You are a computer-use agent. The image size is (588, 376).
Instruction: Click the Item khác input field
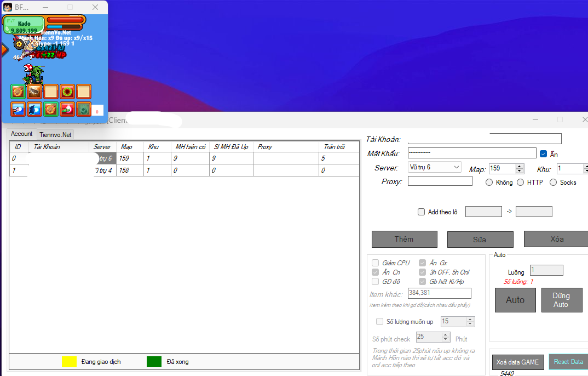pyautogui.click(x=440, y=293)
